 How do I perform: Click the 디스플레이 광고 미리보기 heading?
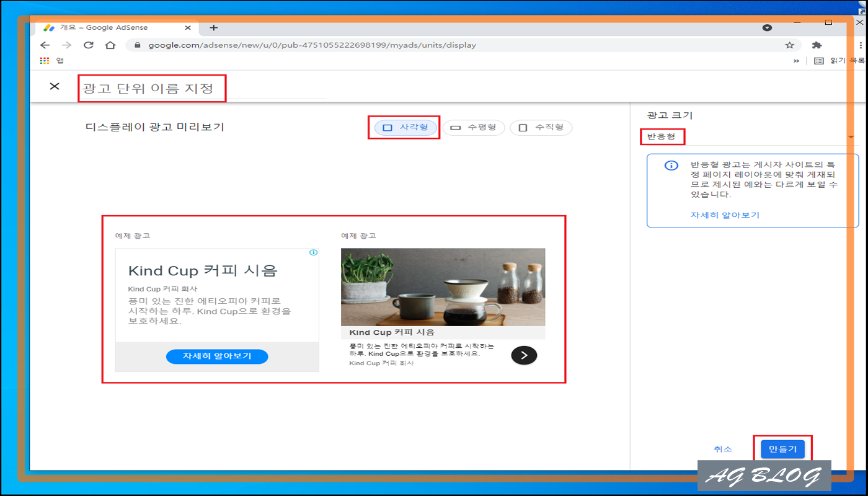[x=154, y=127]
